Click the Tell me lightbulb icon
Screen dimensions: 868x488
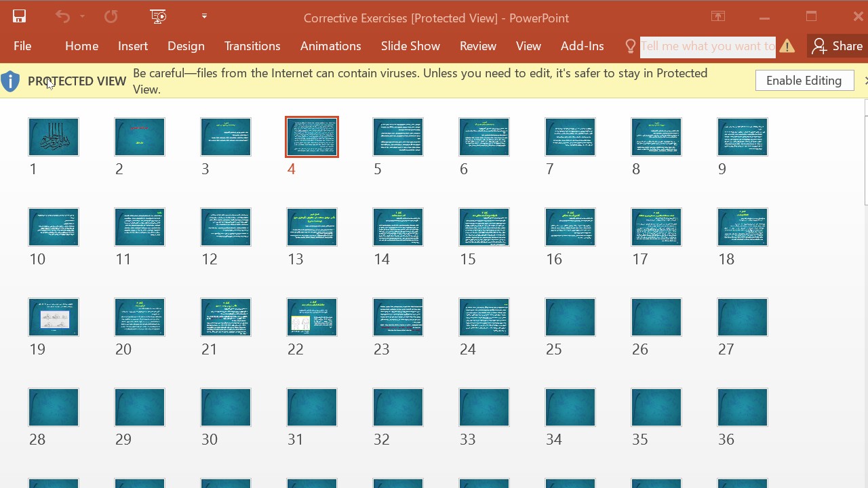click(631, 46)
